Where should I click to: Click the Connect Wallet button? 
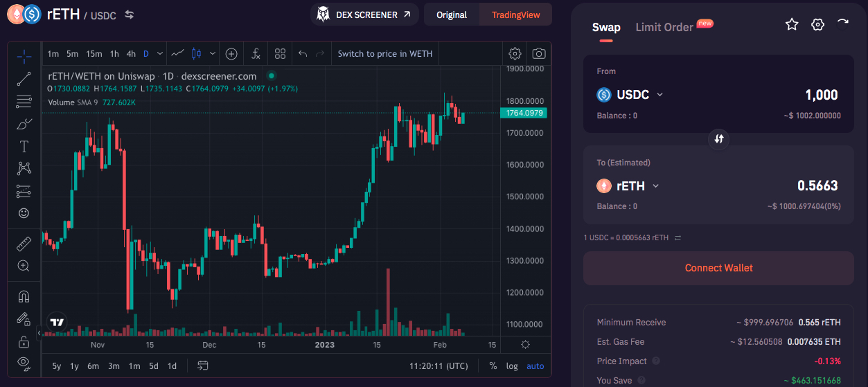tap(718, 268)
